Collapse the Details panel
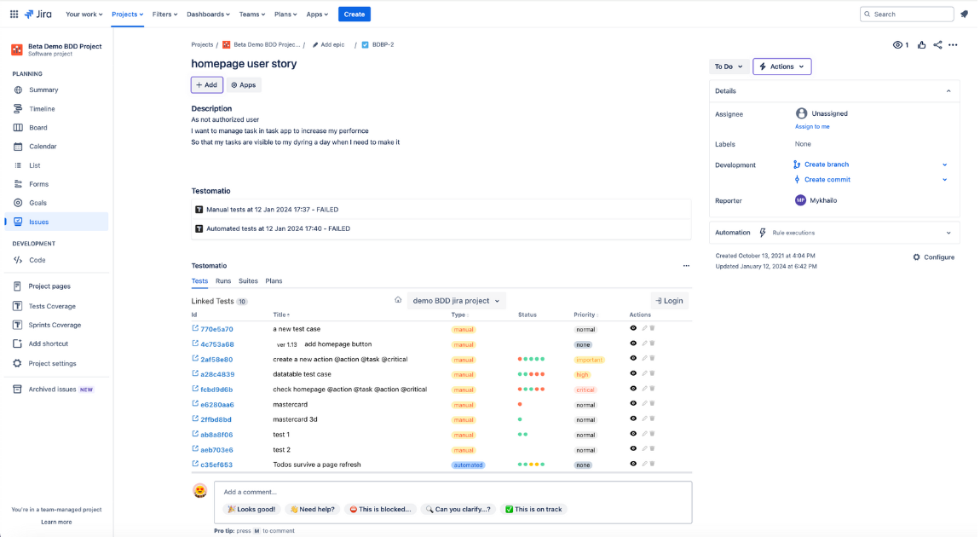Viewport: 980px width, 537px height. 948,90
